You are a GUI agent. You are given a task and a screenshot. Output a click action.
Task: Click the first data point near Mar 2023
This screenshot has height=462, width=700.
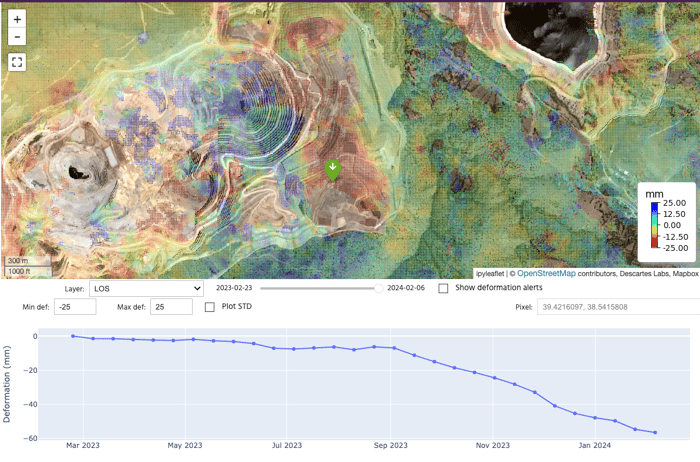tap(73, 336)
